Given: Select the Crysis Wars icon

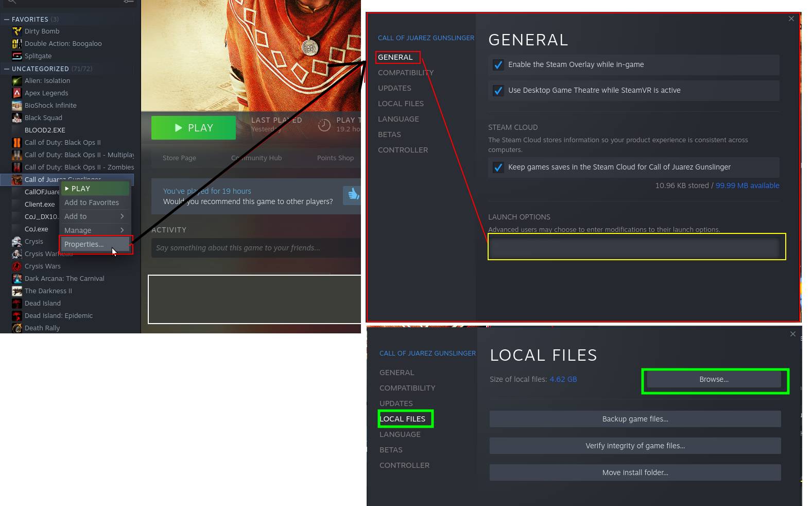Looking at the screenshot, I should [x=17, y=266].
